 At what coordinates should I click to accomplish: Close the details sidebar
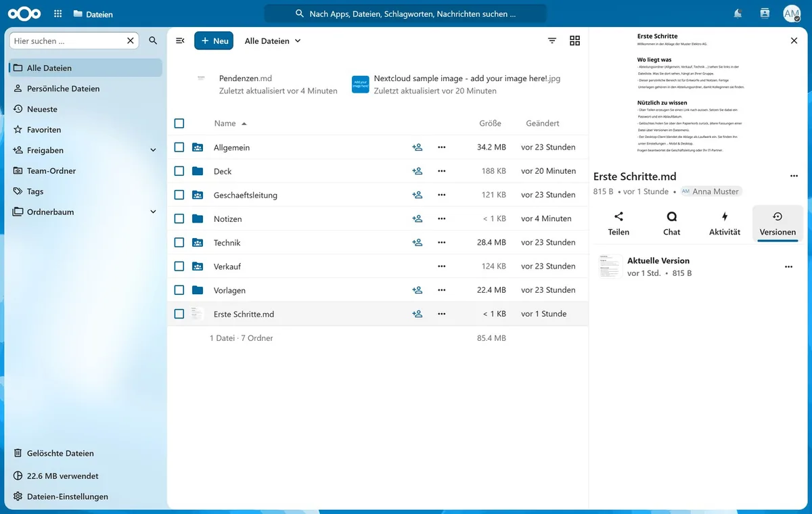[x=794, y=41]
